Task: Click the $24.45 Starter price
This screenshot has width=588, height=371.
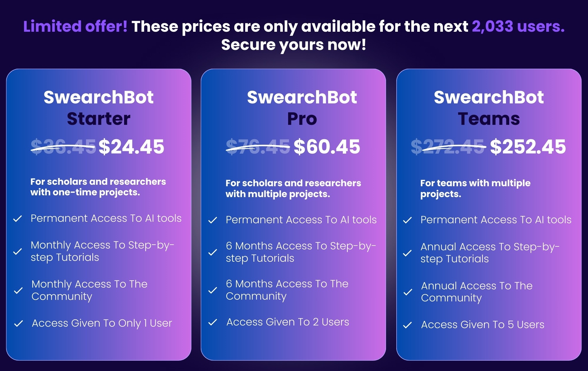Action: coord(131,147)
